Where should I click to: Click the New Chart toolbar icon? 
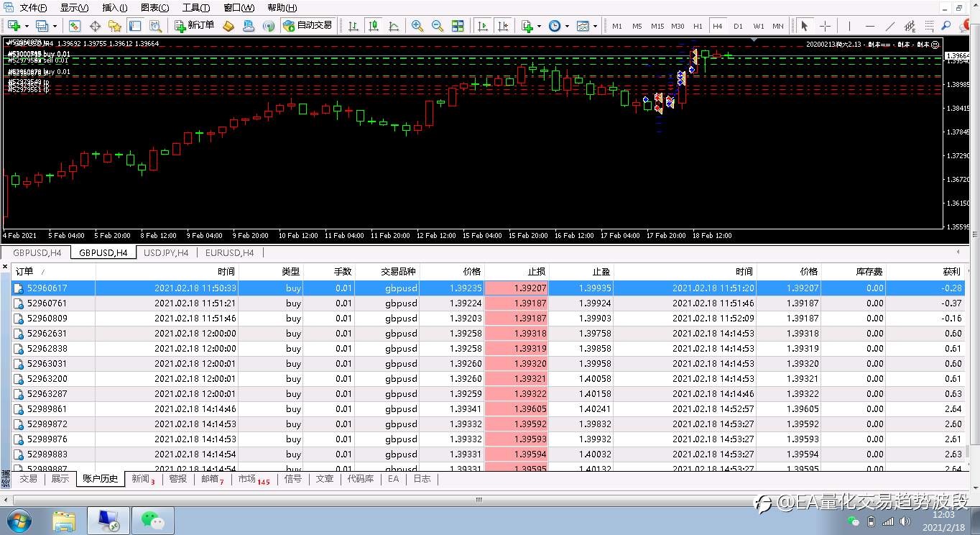point(14,26)
